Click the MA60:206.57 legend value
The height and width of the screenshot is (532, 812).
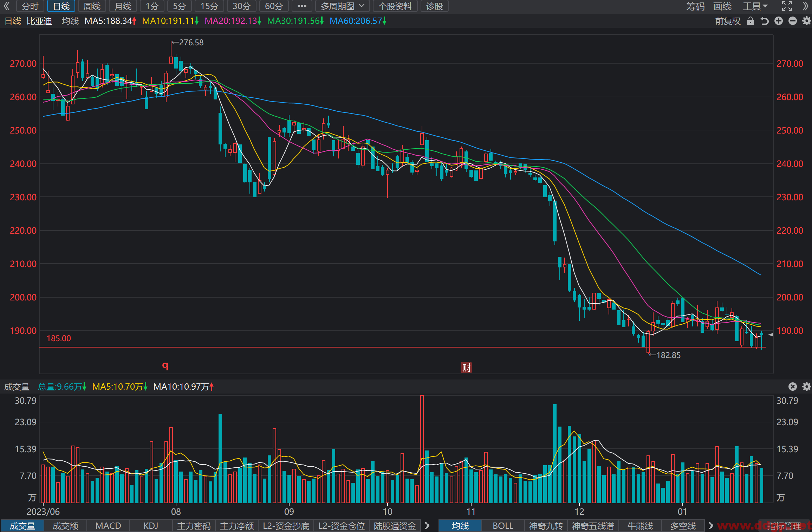coord(358,21)
